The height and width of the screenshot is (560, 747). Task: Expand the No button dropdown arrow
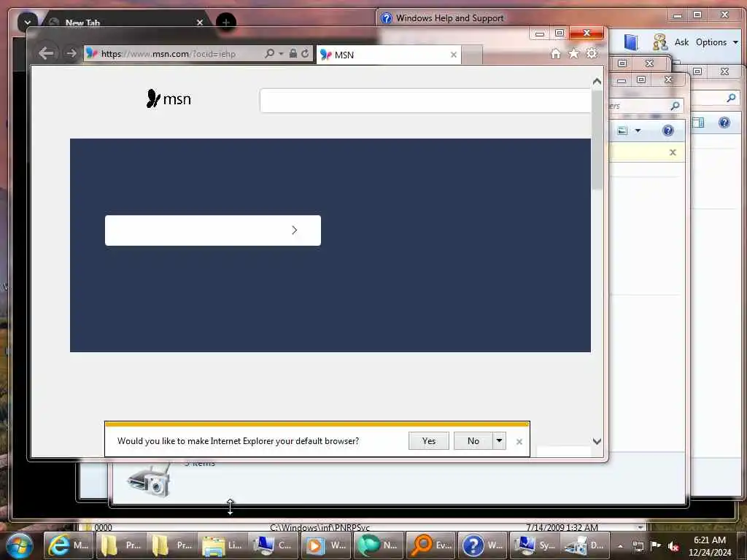[x=499, y=441]
